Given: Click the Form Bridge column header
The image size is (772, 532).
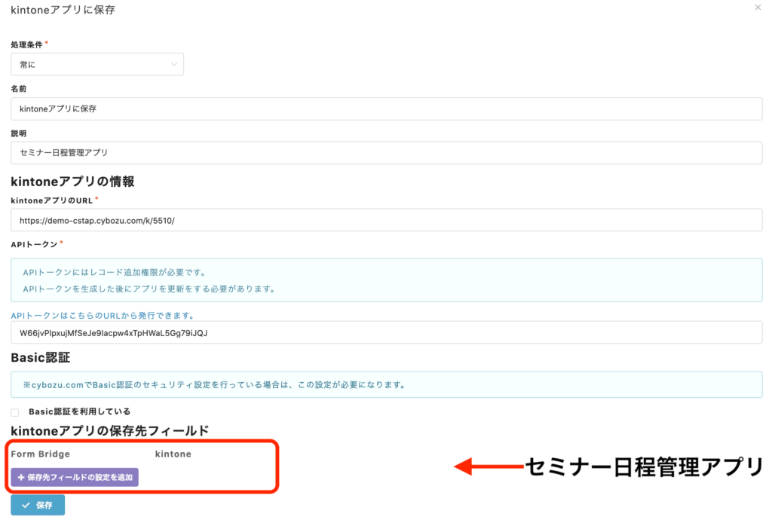Looking at the screenshot, I should [x=41, y=454].
